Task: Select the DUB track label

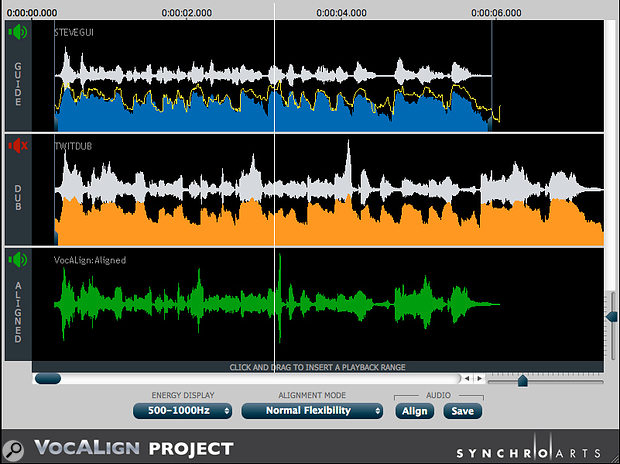Action: (x=18, y=197)
